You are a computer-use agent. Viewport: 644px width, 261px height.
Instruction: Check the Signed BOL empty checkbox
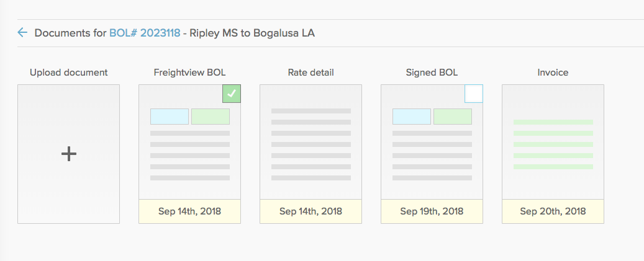[x=474, y=94]
